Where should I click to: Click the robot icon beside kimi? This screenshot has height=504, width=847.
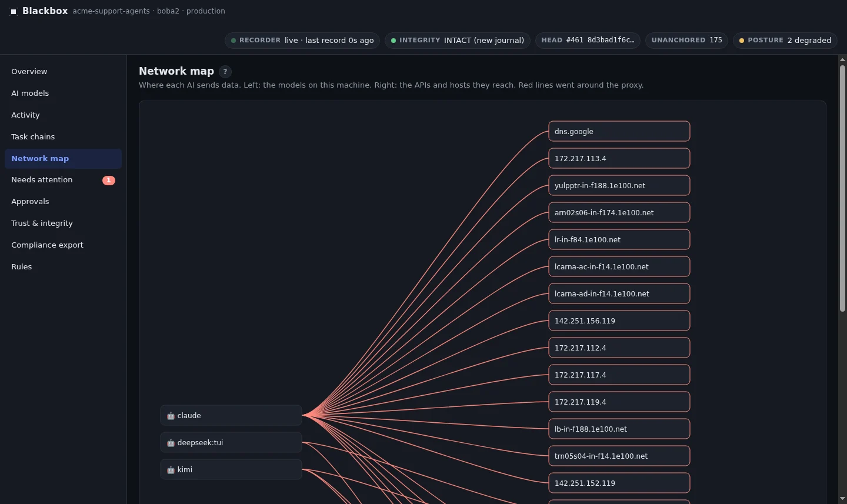pyautogui.click(x=171, y=470)
